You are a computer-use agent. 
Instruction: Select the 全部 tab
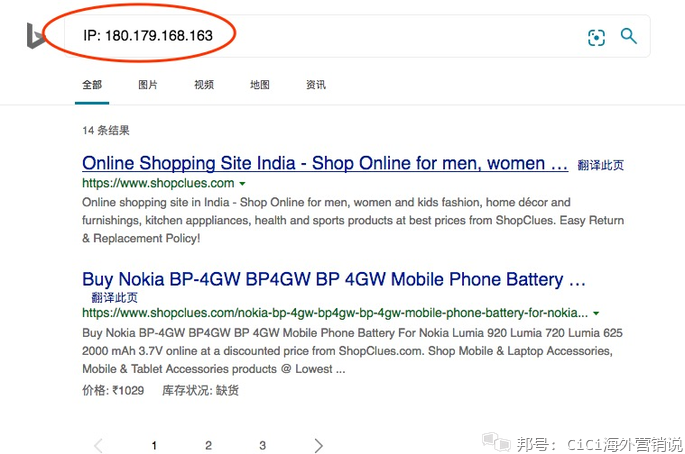(92, 85)
